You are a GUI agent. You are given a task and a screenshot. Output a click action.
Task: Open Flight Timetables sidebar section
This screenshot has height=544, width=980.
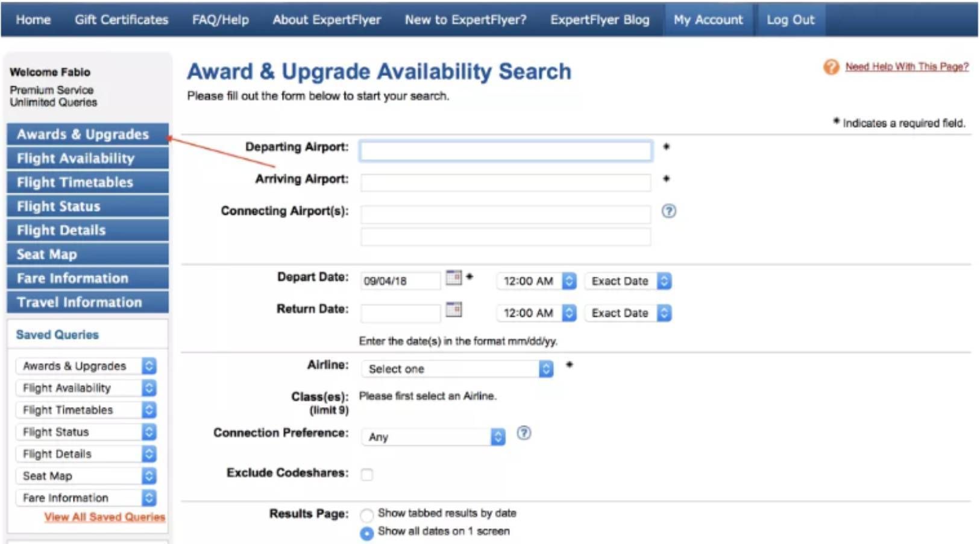(87, 182)
